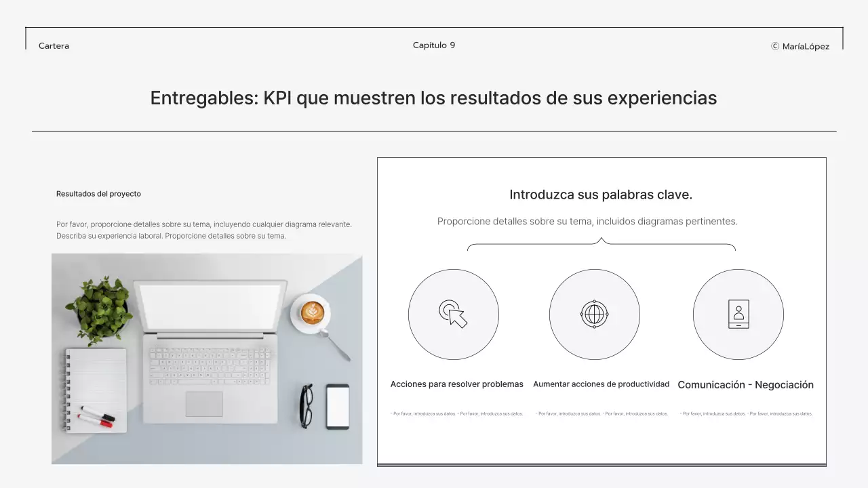
Task: Select the contact ID card icon
Action: [738, 314]
